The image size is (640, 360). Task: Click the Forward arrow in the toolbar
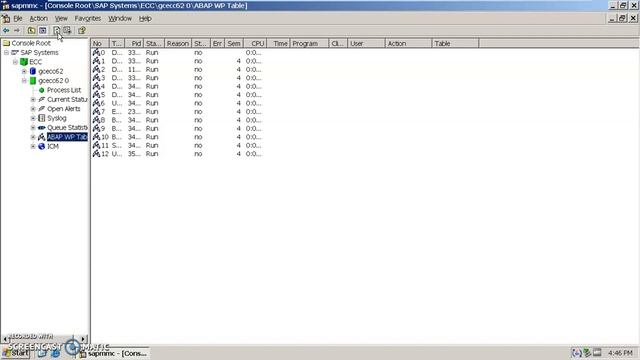(x=17, y=31)
